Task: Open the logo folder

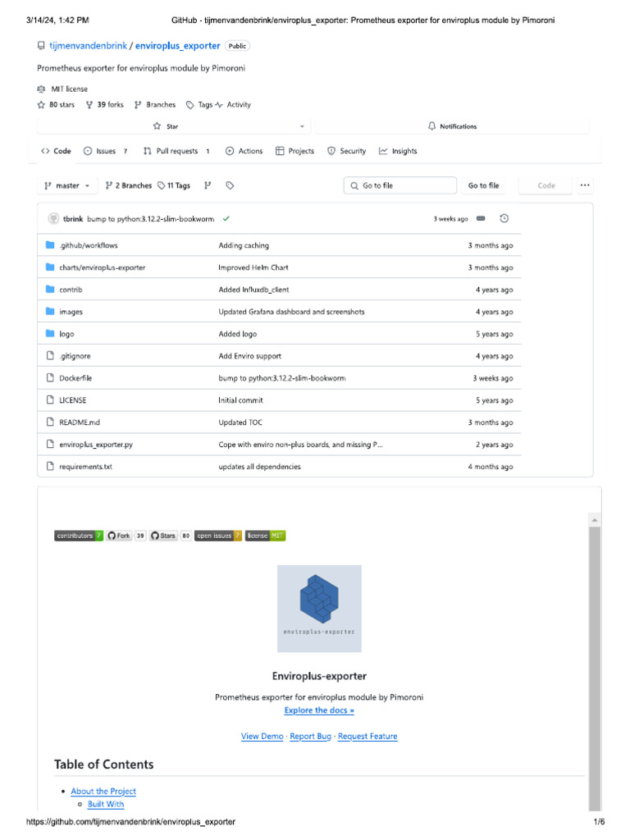Action: pos(66,334)
